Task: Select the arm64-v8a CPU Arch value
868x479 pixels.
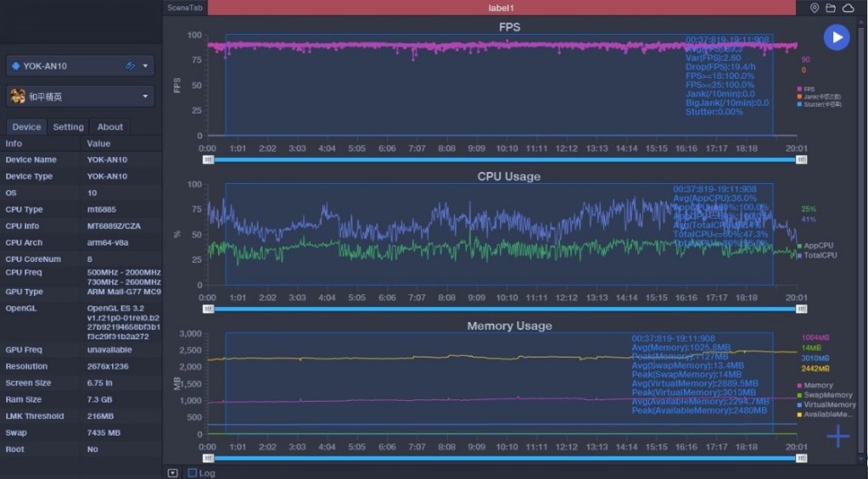Action: [x=108, y=243]
